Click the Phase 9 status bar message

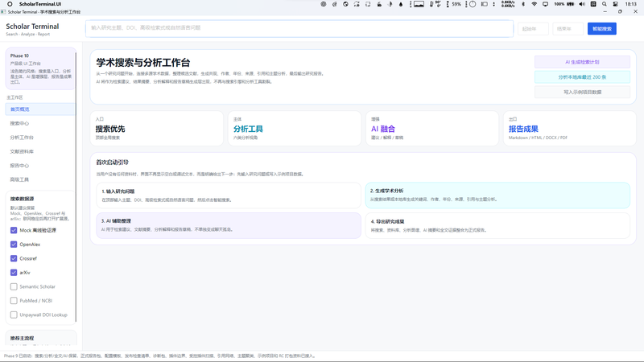coord(159,356)
